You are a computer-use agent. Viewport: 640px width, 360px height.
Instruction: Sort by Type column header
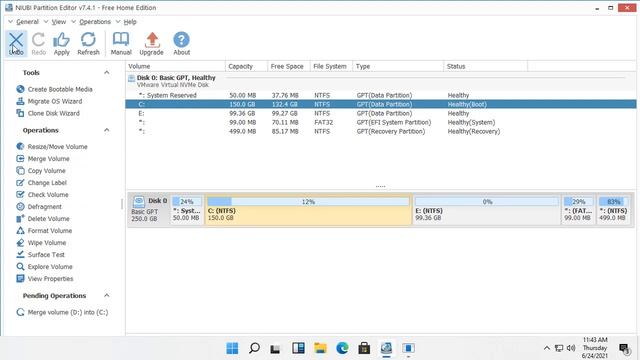[x=398, y=66]
